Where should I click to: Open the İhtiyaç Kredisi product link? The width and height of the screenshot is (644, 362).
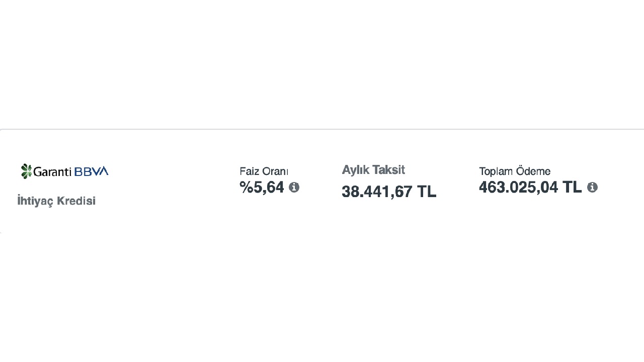click(56, 201)
